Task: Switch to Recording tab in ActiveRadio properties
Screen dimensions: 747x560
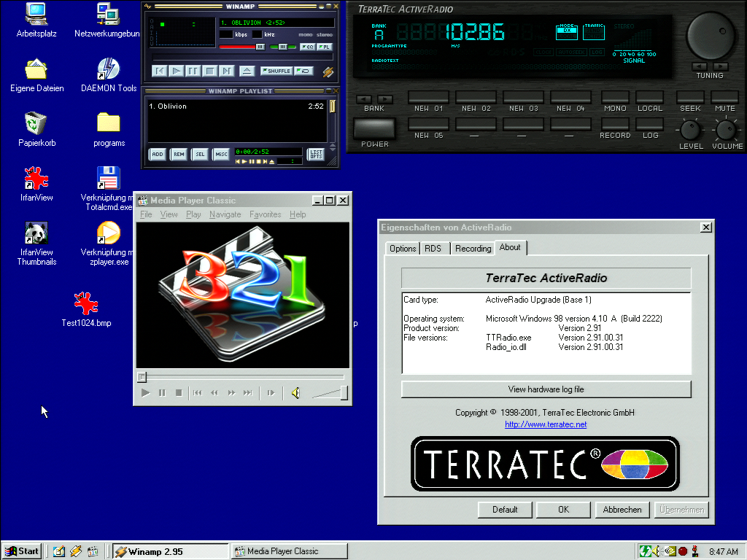Action: pos(473,249)
